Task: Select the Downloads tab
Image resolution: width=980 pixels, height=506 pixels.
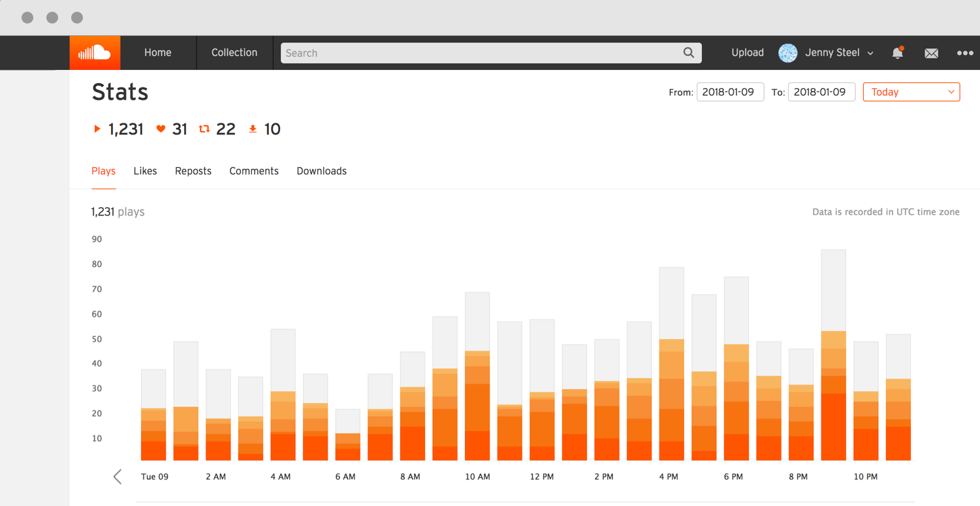Action: tap(321, 171)
